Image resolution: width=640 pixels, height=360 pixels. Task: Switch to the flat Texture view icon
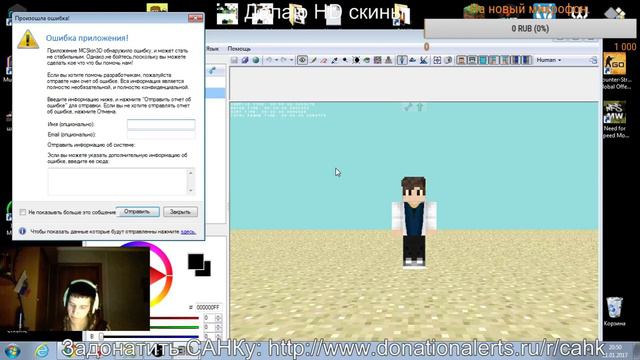(413, 60)
